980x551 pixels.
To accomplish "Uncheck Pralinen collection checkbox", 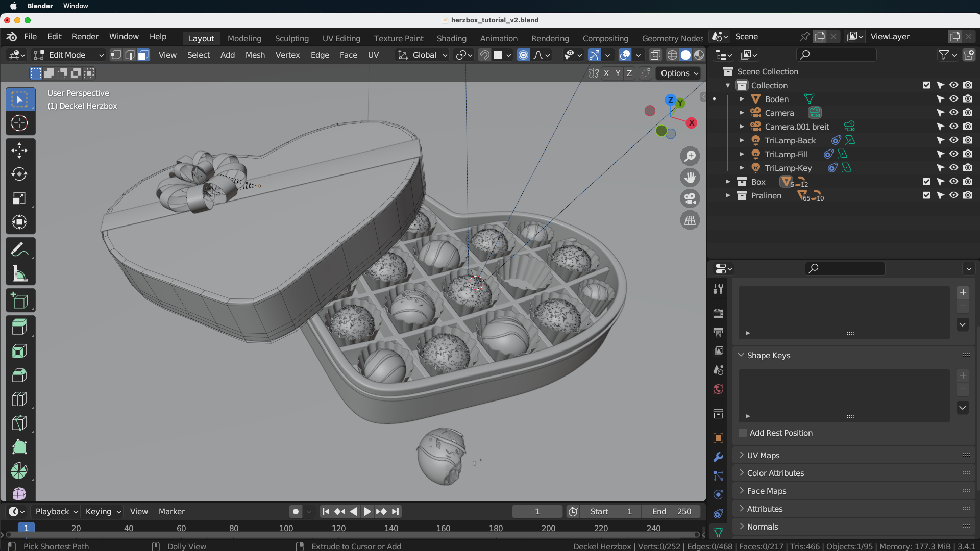I will (926, 195).
